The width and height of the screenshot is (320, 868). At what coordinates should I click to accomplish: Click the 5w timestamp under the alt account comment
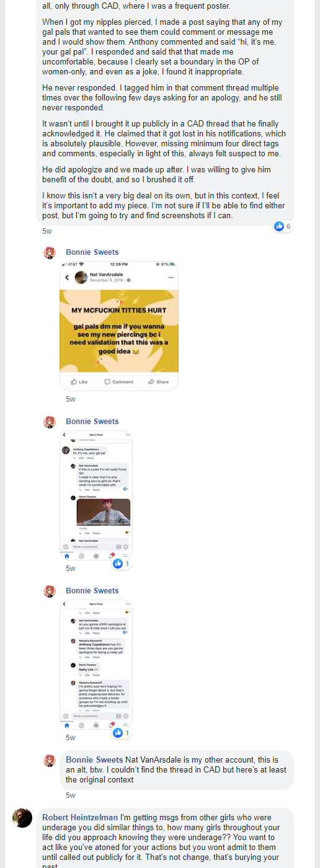click(x=71, y=795)
